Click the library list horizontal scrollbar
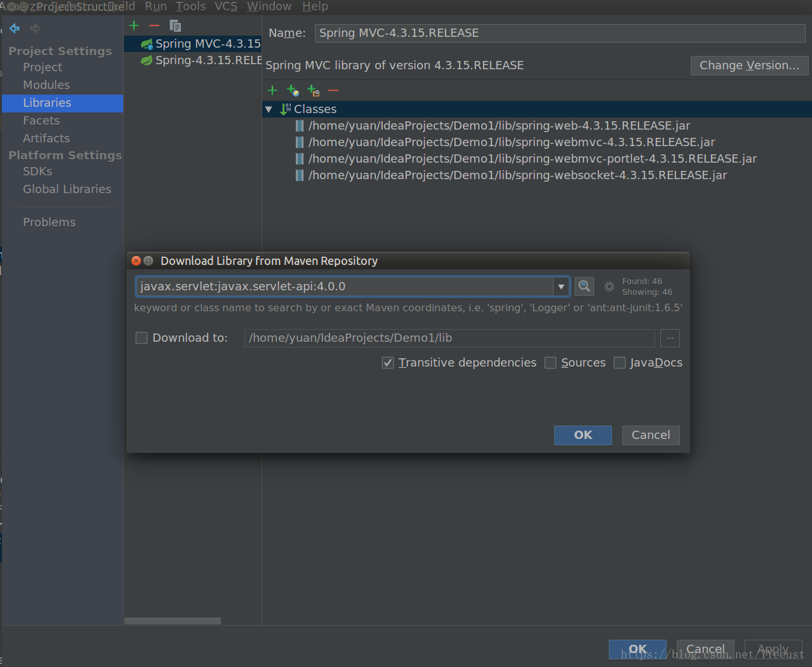 [173, 621]
